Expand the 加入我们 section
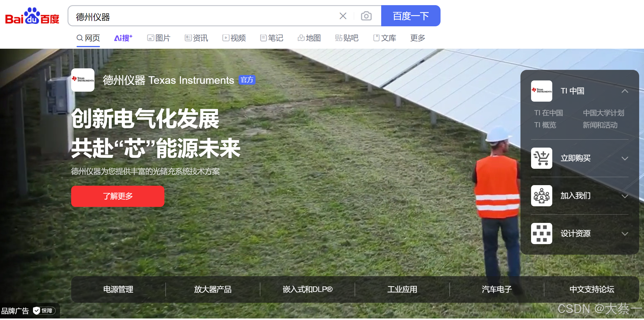The width and height of the screenshot is (644, 320). click(x=625, y=196)
